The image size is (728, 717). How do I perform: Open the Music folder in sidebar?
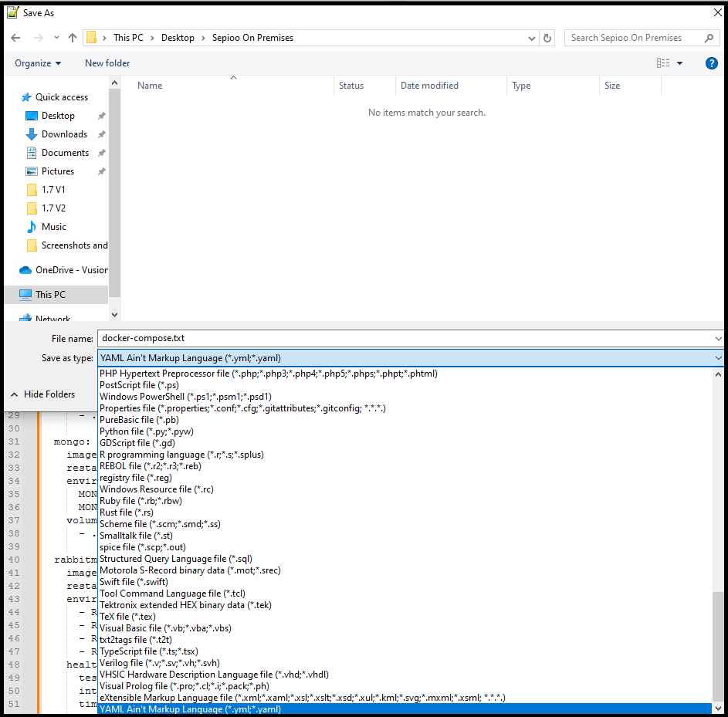click(x=53, y=227)
